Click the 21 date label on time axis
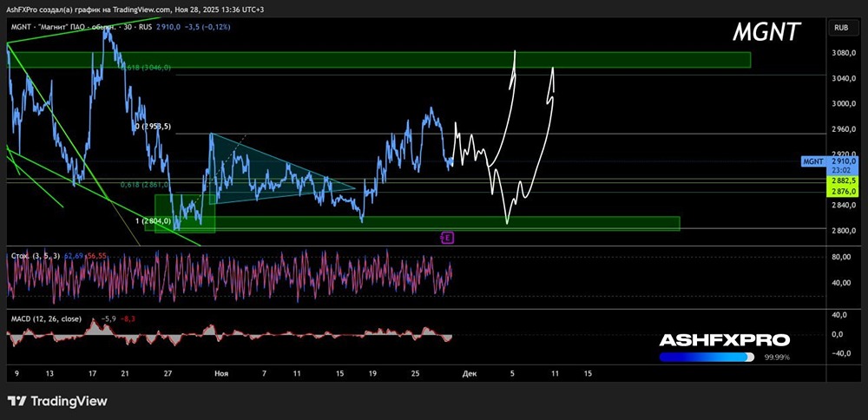This screenshot has height=420, width=868. 125,373
